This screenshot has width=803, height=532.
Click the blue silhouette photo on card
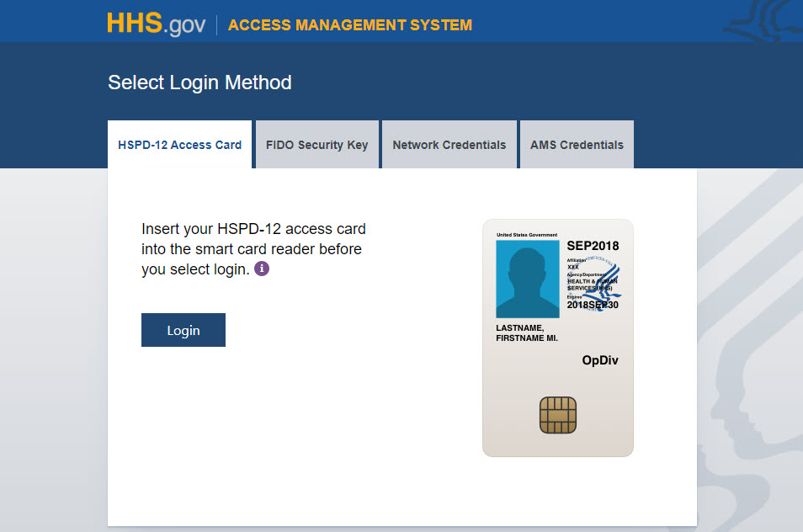coord(527,279)
